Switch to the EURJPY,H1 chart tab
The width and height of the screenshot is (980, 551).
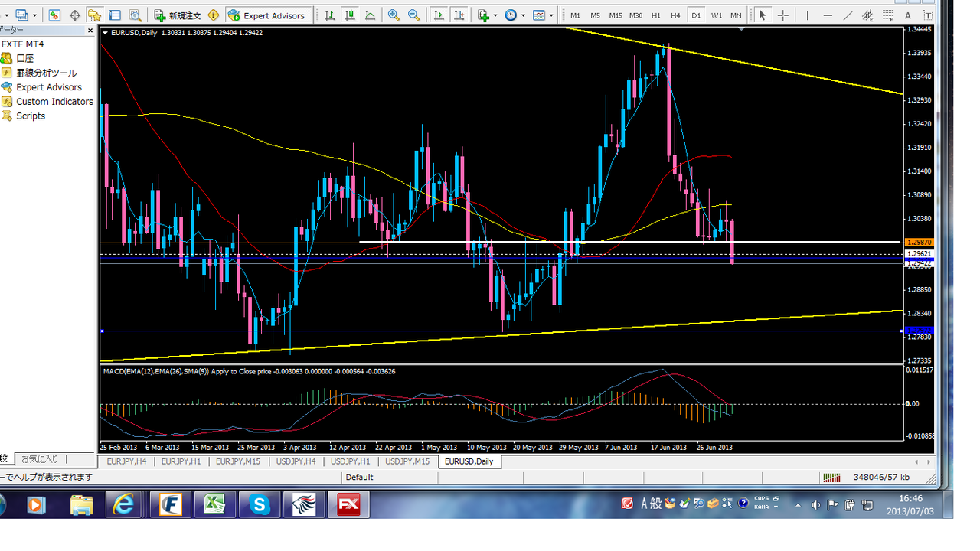[x=181, y=461]
